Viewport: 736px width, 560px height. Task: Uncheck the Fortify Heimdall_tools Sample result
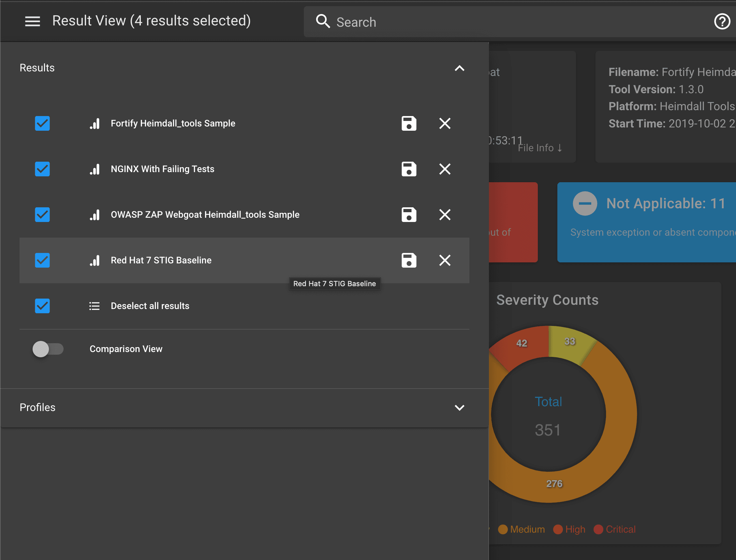click(x=42, y=123)
